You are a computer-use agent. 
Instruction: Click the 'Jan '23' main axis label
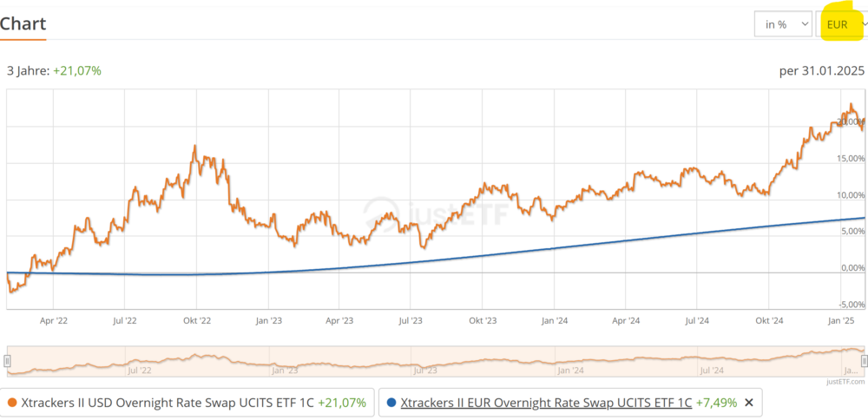[x=268, y=320]
